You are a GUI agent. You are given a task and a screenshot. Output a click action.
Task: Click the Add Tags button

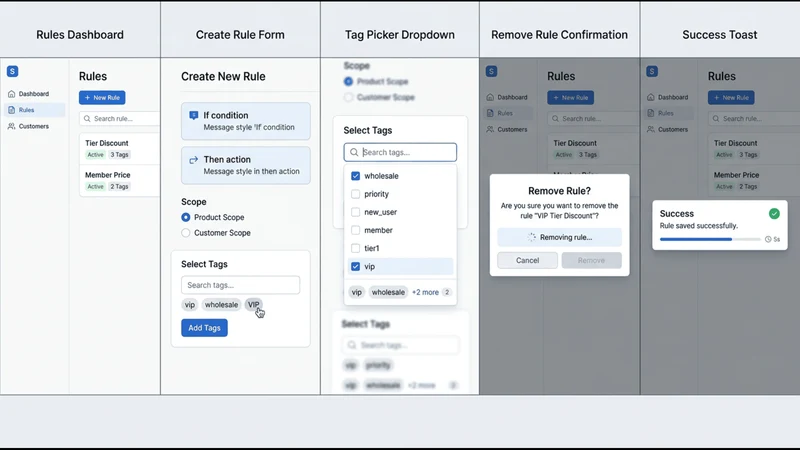[x=204, y=328]
